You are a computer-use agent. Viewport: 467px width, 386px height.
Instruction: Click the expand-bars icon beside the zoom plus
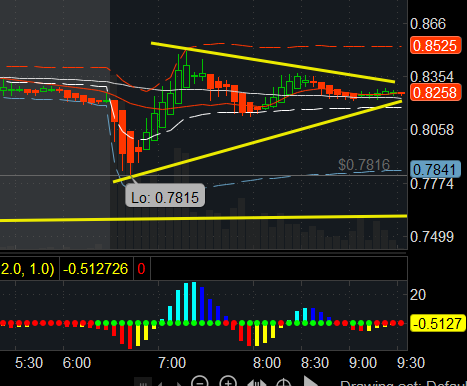pyautogui.click(x=257, y=383)
